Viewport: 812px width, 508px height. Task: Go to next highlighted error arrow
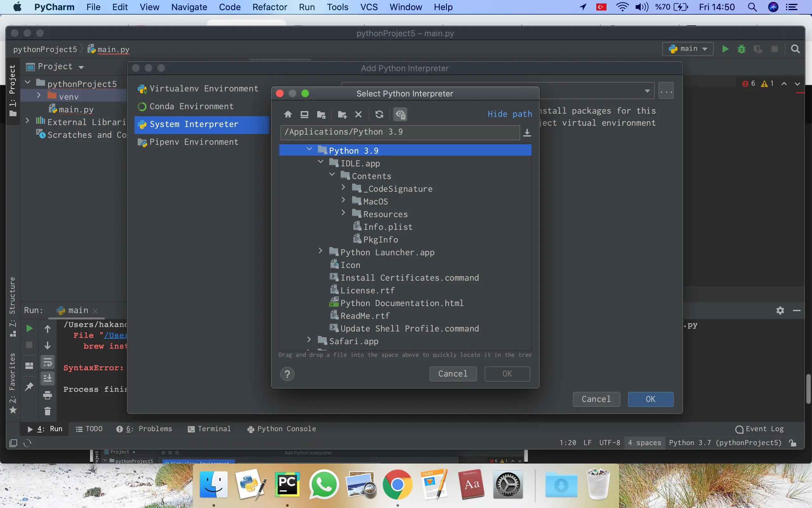tap(798, 84)
